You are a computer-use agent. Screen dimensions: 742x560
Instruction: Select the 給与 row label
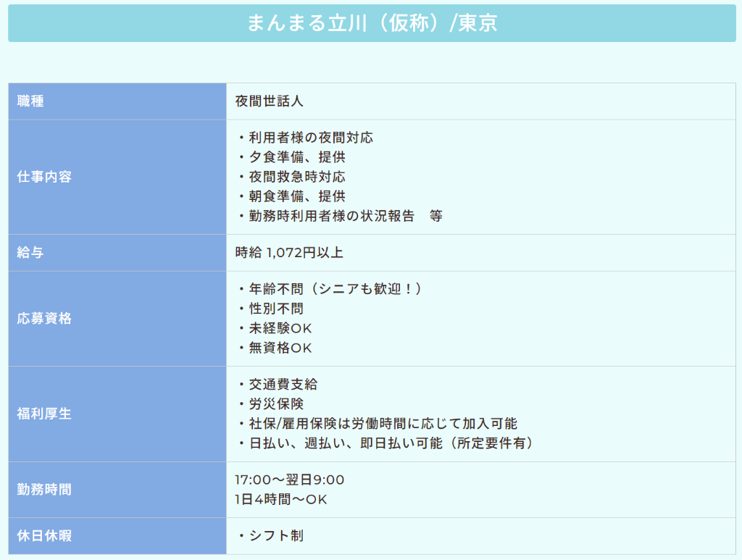pos(30,253)
